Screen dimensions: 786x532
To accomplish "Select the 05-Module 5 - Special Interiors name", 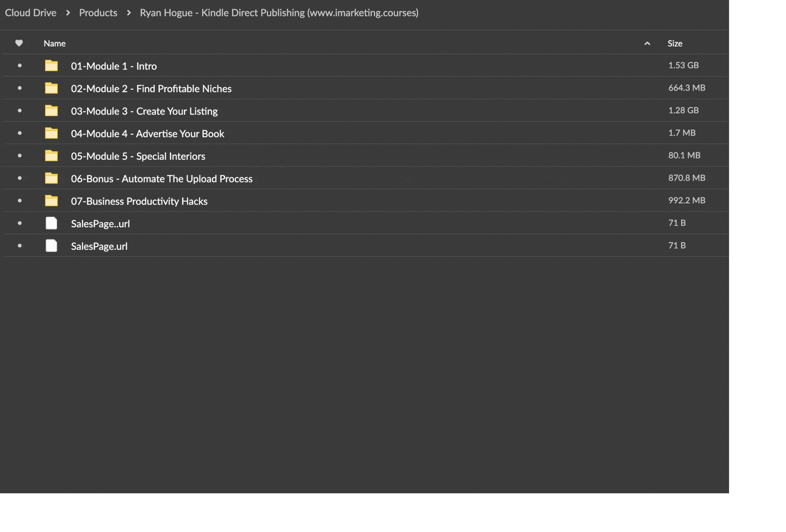I will [138, 156].
